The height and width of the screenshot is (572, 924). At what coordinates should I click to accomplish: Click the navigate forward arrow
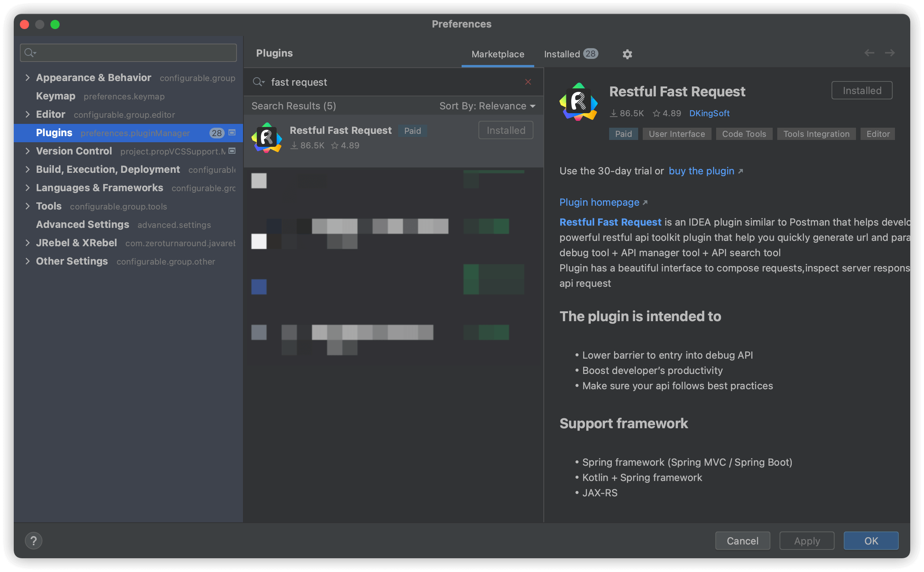click(x=890, y=53)
